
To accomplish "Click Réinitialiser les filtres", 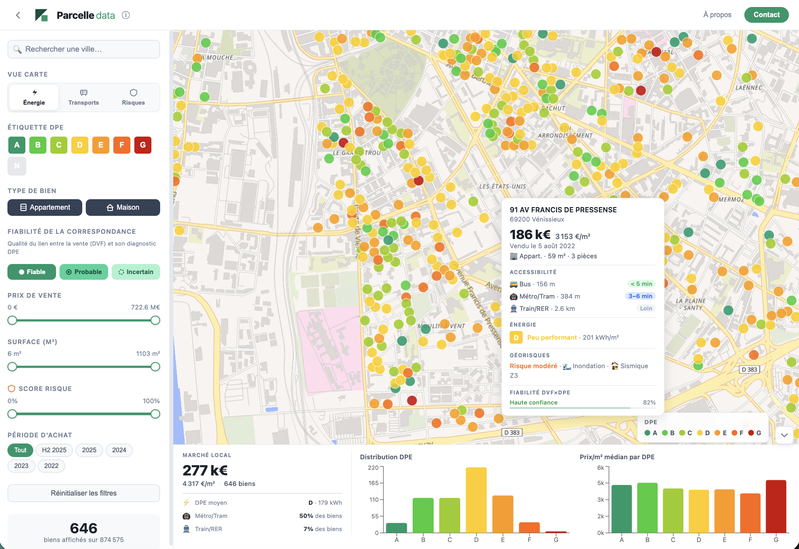I will coord(84,493).
